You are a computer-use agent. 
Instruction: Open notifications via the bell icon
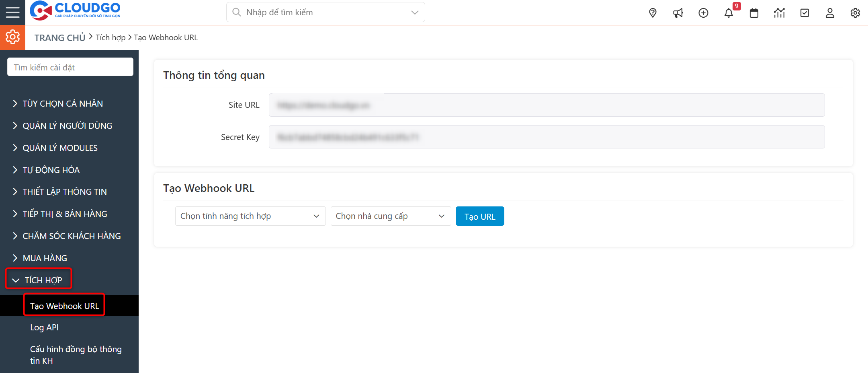click(729, 12)
